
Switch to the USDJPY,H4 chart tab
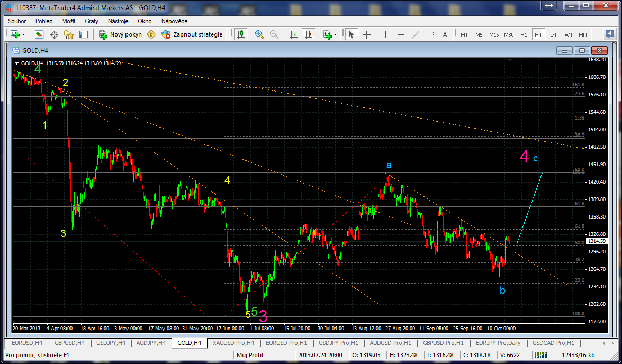(x=111, y=343)
